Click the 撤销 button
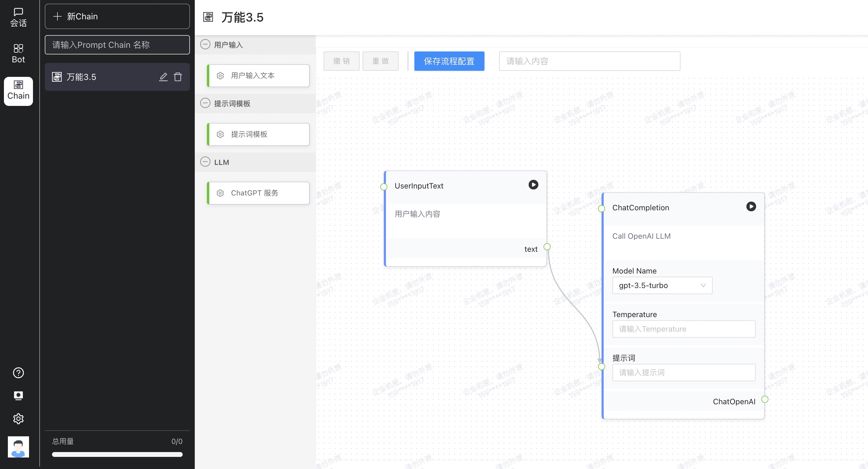This screenshot has height=469, width=868. coord(341,61)
